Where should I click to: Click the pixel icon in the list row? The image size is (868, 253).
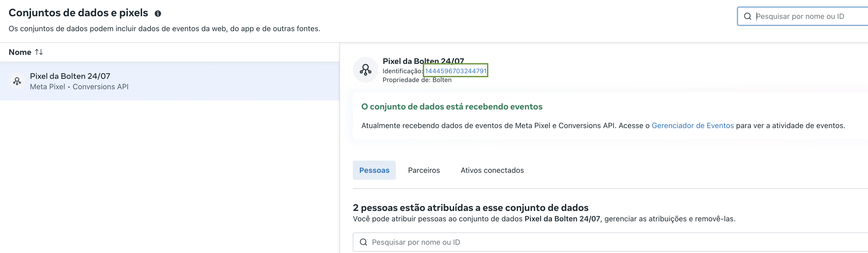(17, 81)
